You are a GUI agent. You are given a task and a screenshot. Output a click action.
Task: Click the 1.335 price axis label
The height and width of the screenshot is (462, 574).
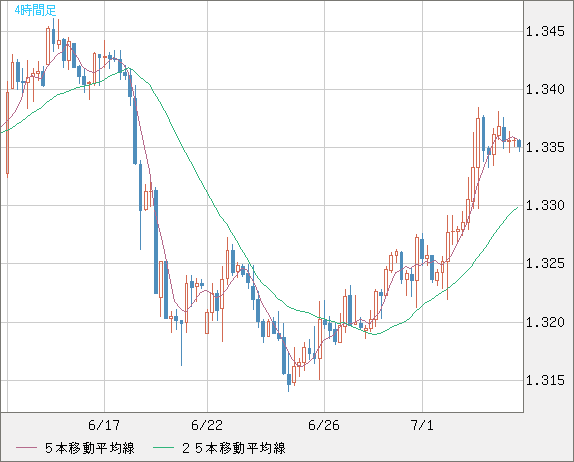(x=545, y=148)
